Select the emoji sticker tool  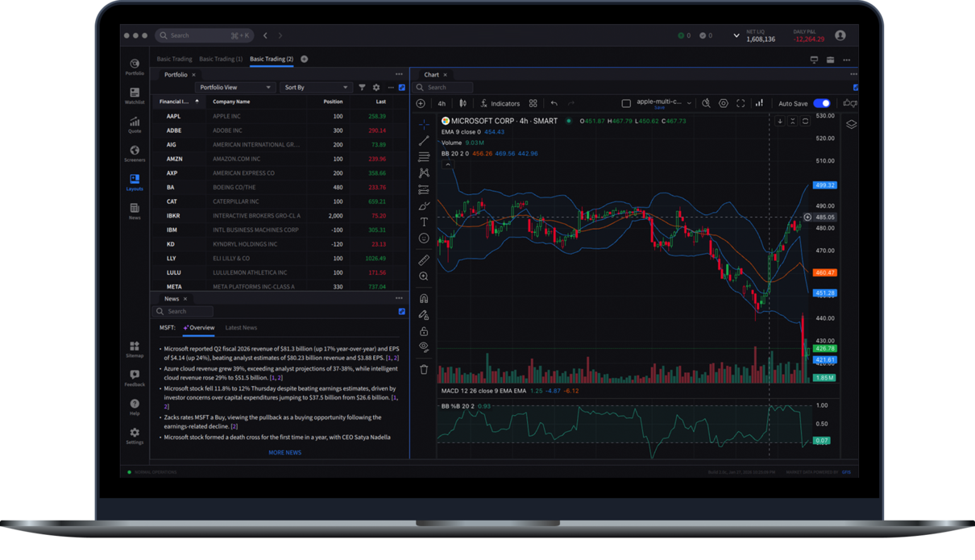coord(424,239)
